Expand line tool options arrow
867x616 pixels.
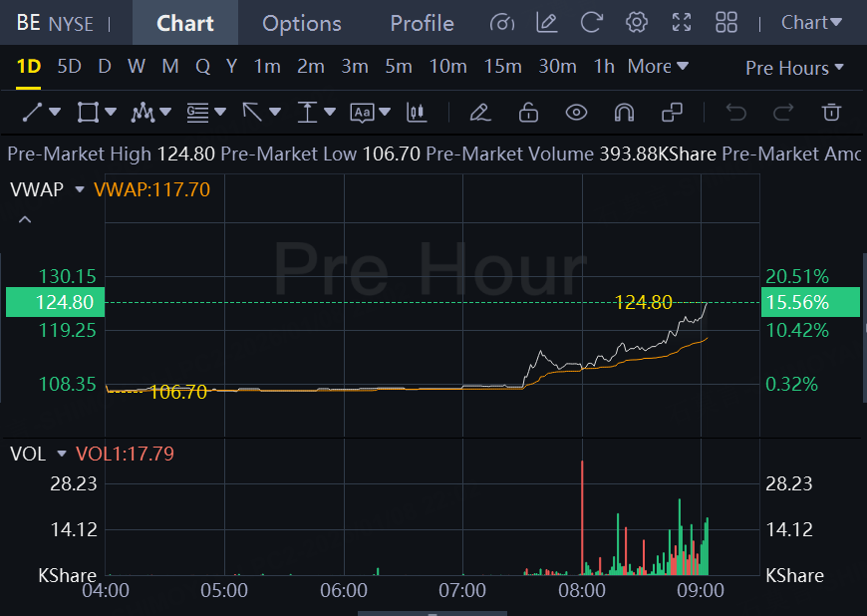click(55, 113)
